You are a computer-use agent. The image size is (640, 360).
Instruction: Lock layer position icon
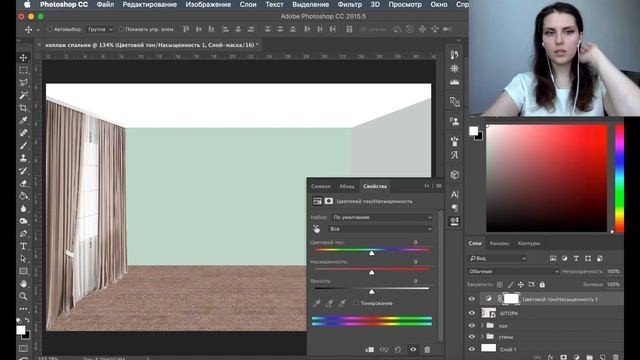point(520,284)
